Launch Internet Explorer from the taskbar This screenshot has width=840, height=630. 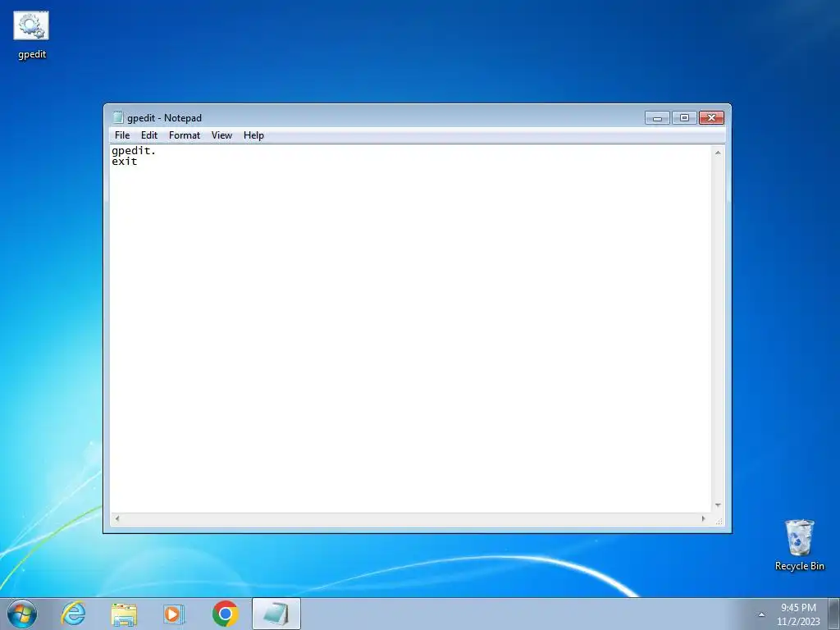coord(73,614)
